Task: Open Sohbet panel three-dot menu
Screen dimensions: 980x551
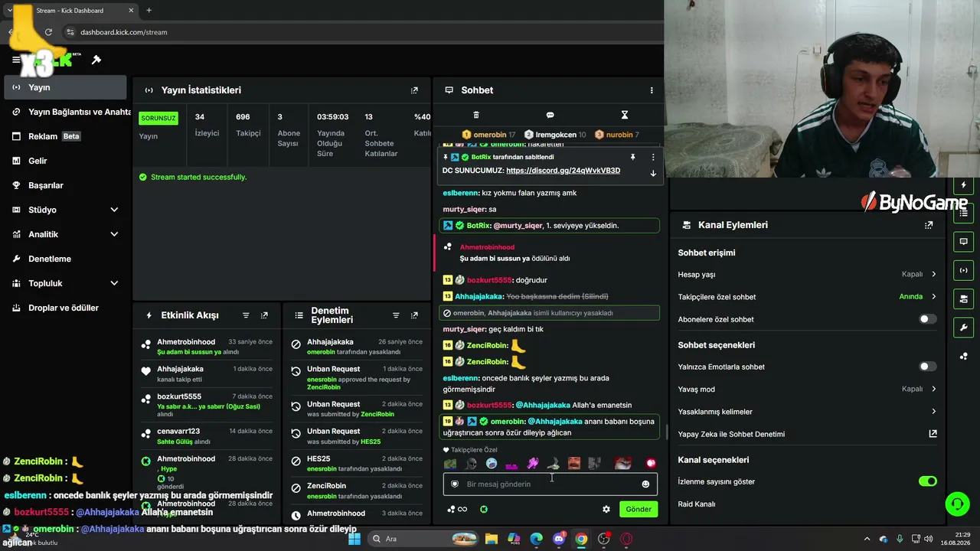Action: [x=652, y=90]
